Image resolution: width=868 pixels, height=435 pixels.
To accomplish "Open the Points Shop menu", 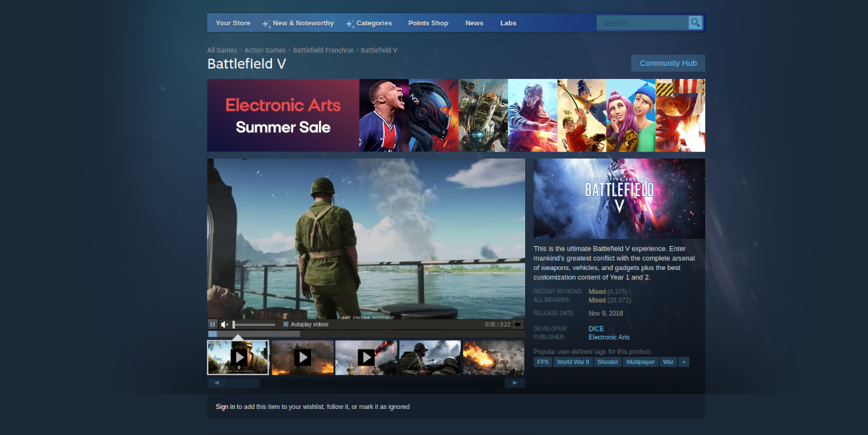I will pyautogui.click(x=428, y=22).
